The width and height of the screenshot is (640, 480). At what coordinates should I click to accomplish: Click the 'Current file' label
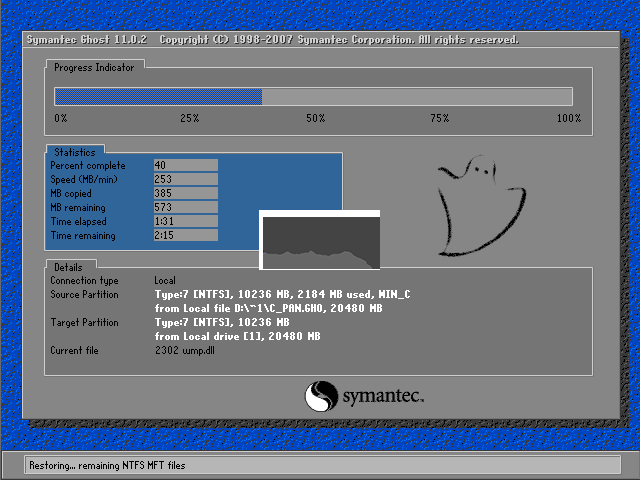[74, 350]
